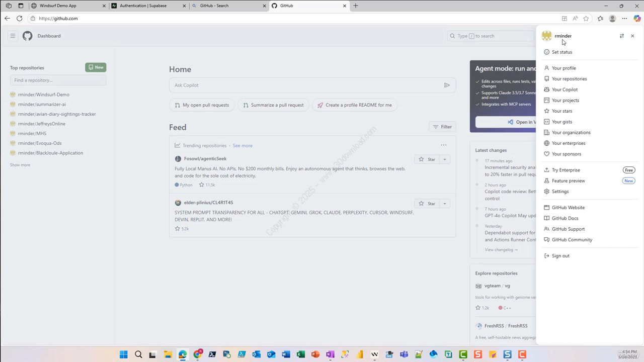Image resolution: width=644 pixels, height=362 pixels.
Task: Go back in browser history
Action: 7,18
